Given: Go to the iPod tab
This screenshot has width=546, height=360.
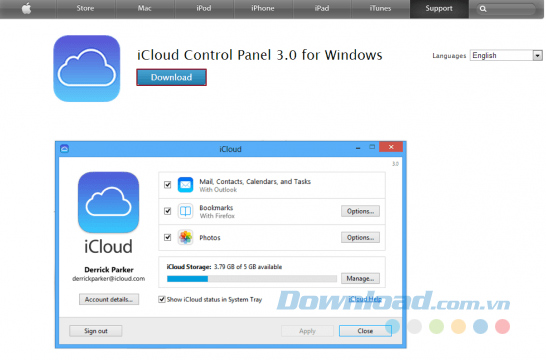Looking at the screenshot, I should pos(204,8).
